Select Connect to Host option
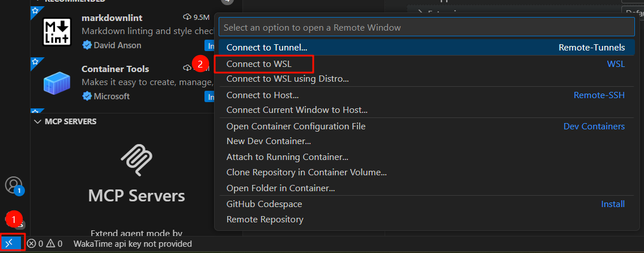 click(x=262, y=95)
